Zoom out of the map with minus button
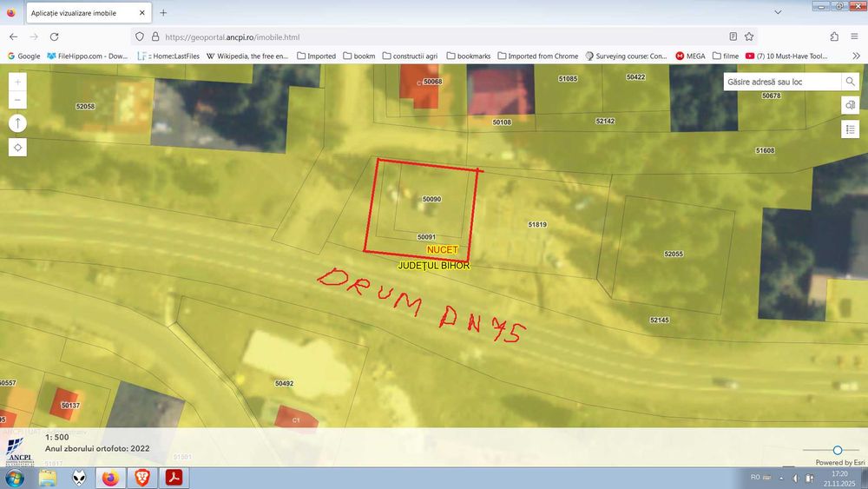868x489 pixels. click(x=17, y=100)
